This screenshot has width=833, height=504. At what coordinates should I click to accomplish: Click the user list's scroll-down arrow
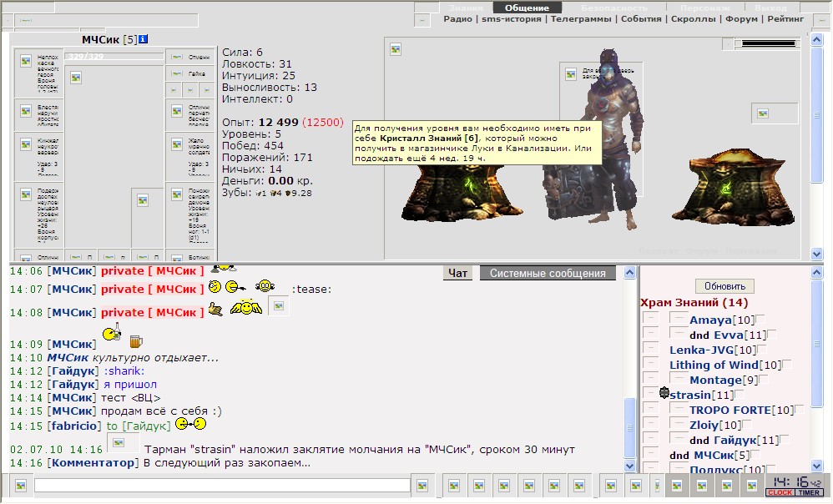point(816,466)
